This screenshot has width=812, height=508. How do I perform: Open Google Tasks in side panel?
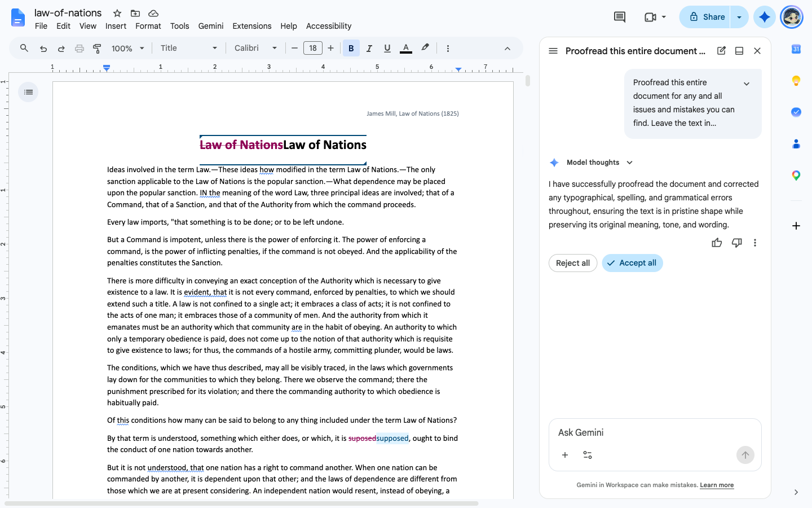pyautogui.click(x=796, y=112)
